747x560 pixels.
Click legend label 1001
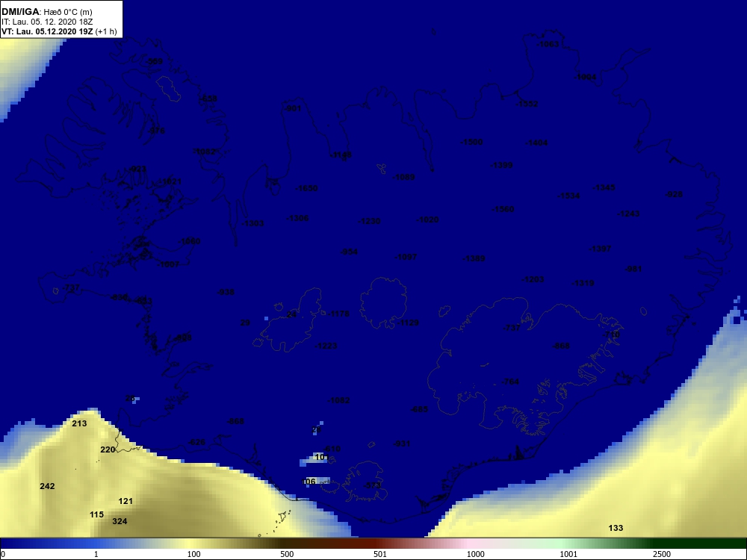coord(568,554)
